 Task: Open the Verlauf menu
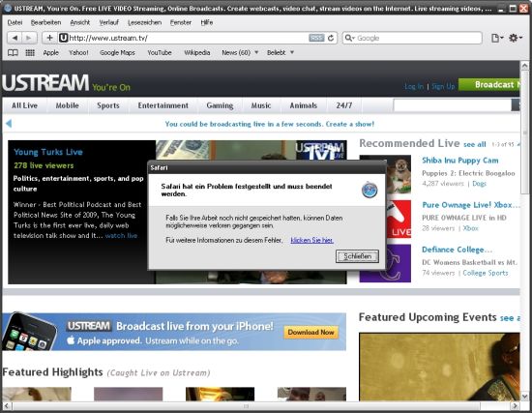coord(109,22)
